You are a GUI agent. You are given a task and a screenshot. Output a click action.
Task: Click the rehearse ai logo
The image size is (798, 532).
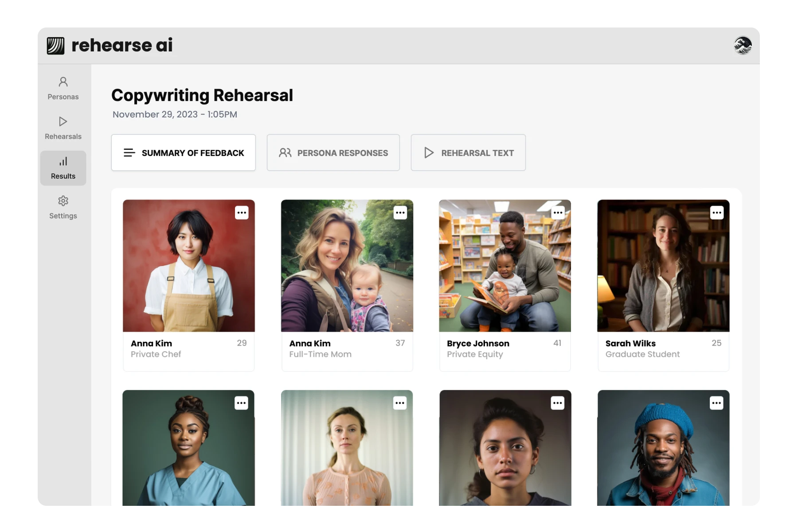click(x=110, y=45)
